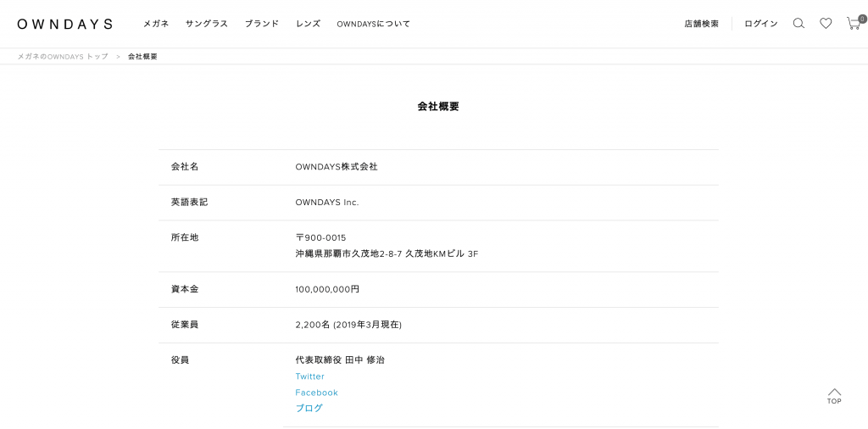Go to OWNDAYS logo home
This screenshot has width=868, height=429.
pyautogui.click(x=65, y=24)
